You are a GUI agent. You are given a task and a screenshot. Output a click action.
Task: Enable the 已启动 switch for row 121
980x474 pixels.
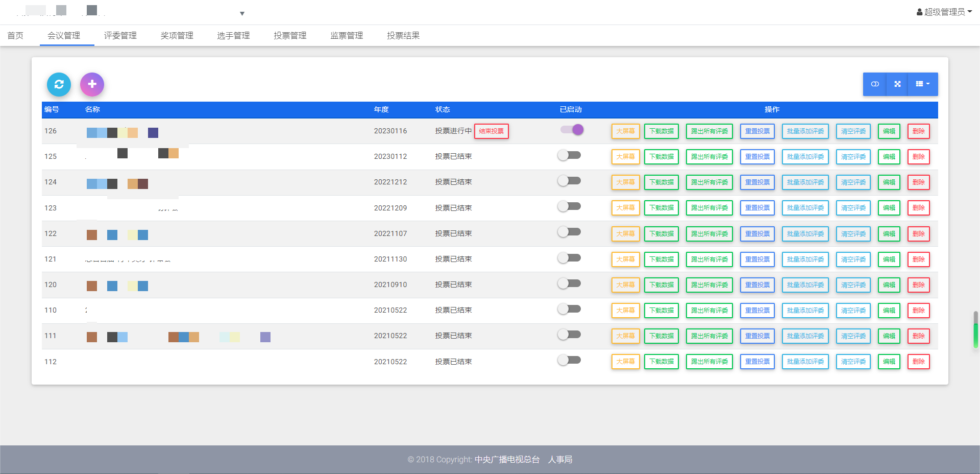pyautogui.click(x=569, y=258)
